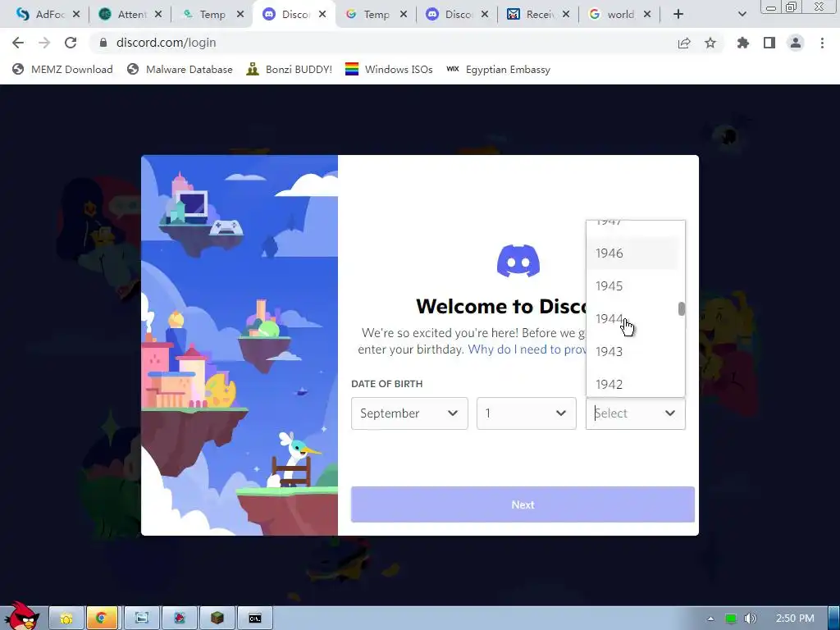This screenshot has height=630, width=840.
Task: Click the forward navigation arrow
Action: pos(44,43)
